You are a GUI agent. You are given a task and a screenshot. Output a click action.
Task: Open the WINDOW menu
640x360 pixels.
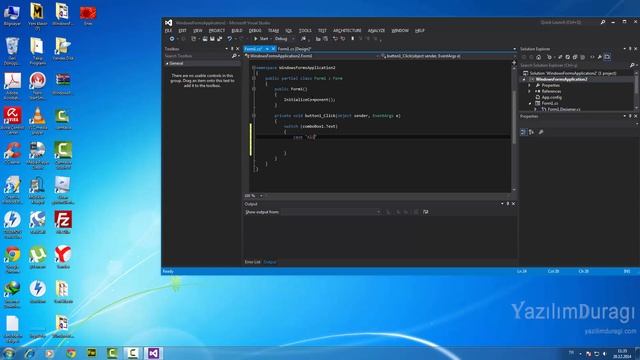400,31
